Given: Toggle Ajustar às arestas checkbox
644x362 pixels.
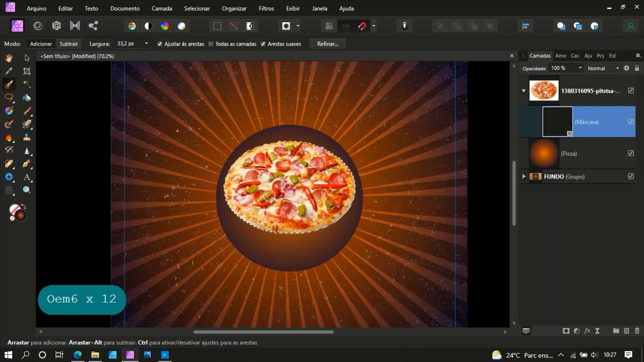Looking at the screenshot, I should click(x=160, y=44).
